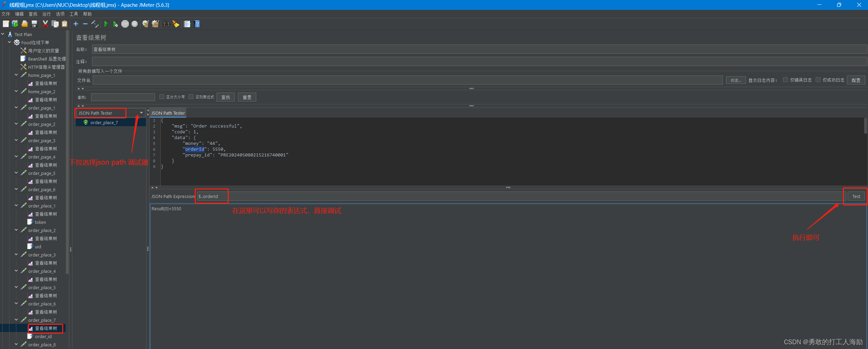Stop the running test
This screenshot has height=349, width=868.
tap(125, 24)
